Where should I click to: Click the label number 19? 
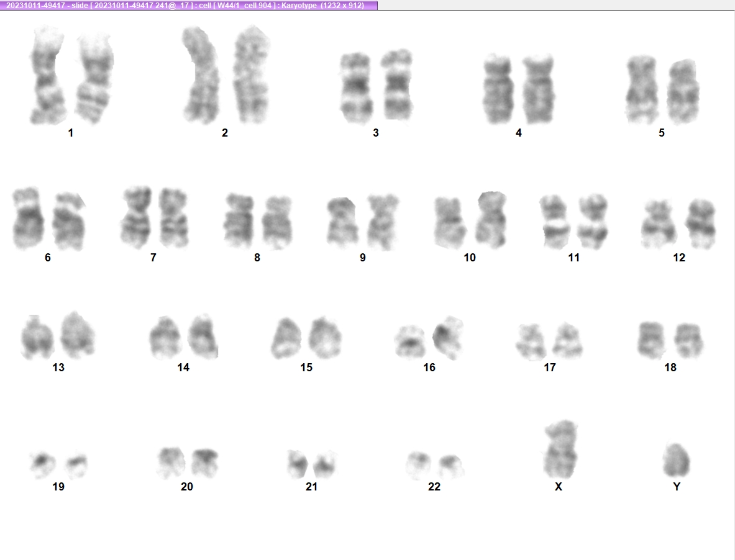pyautogui.click(x=58, y=487)
